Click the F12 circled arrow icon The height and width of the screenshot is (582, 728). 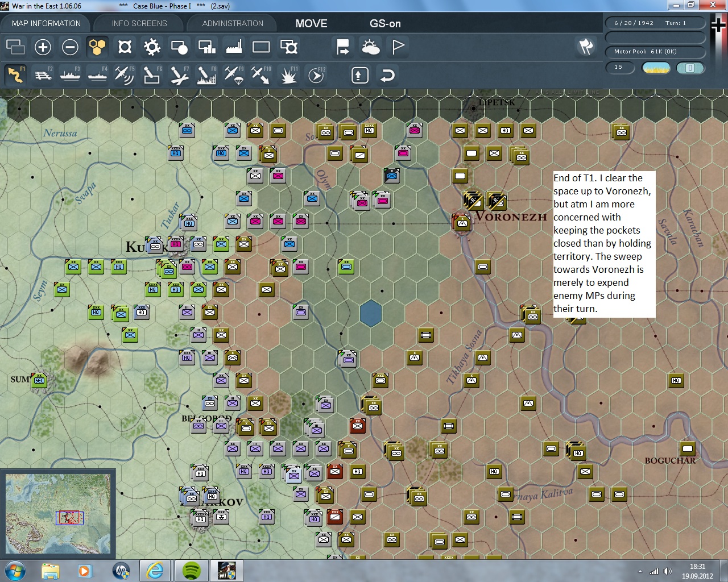[x=316, y=75]
